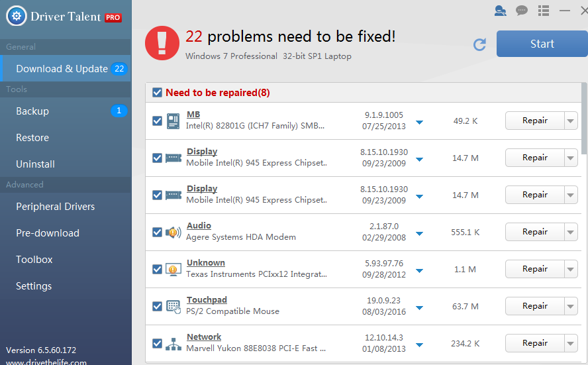Uncheck the Touchpad PS/2 Mouse checkbox
The width and height of the screenshot is (588, 365).
coord(157,307)
